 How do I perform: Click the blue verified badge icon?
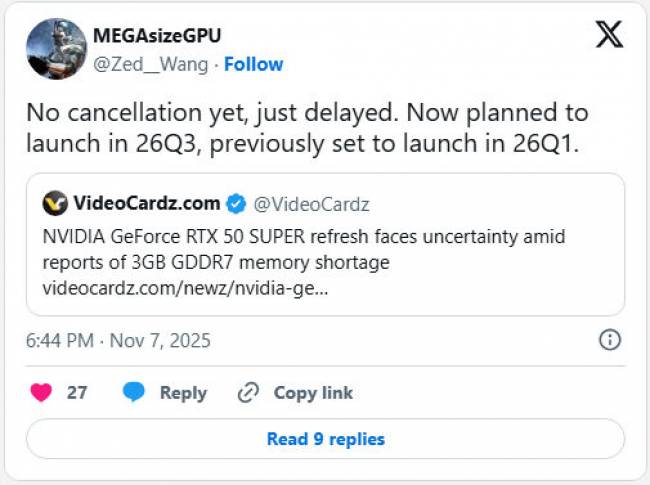coord(235,204)
